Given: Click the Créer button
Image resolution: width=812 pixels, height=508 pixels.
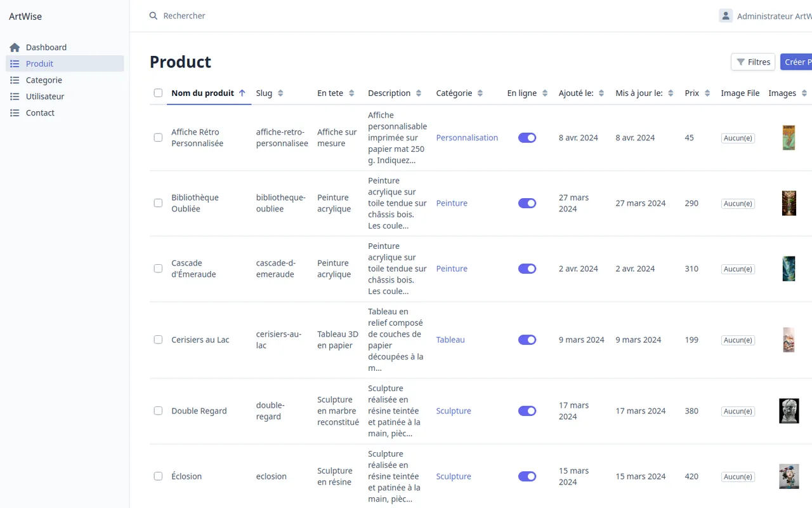Looking at the screenshot, I should click(x=796, y=62).
